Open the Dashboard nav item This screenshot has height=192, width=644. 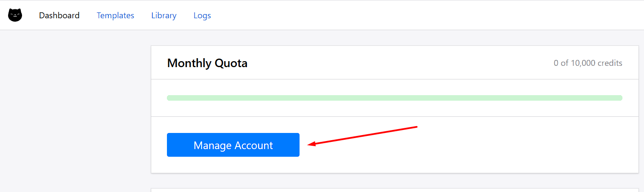point(59,15)
